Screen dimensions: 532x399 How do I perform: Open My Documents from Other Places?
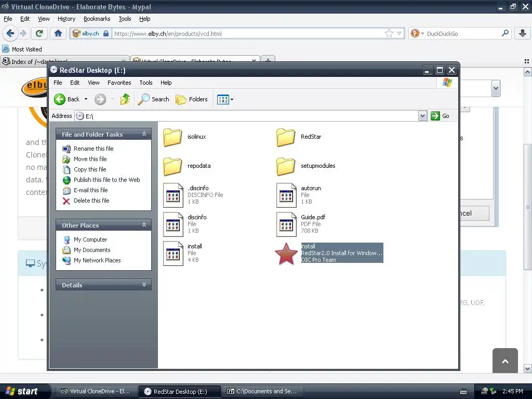tap(92, 250)
